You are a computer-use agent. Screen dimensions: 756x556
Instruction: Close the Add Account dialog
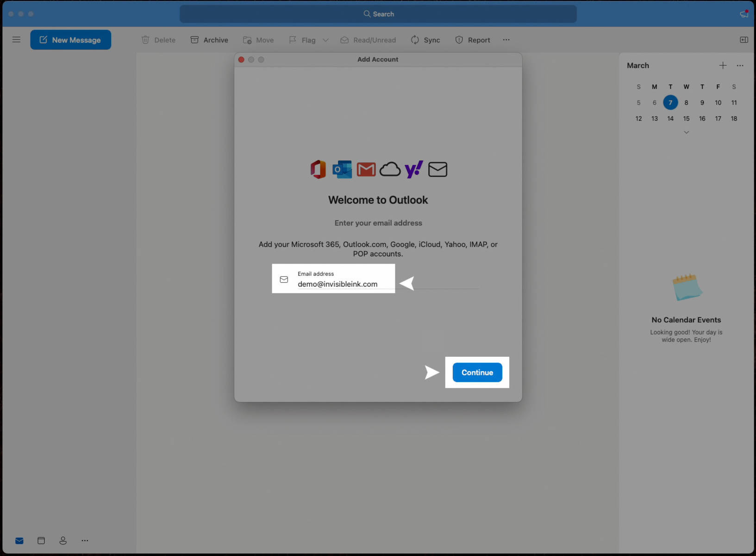[x=241, y=59]
